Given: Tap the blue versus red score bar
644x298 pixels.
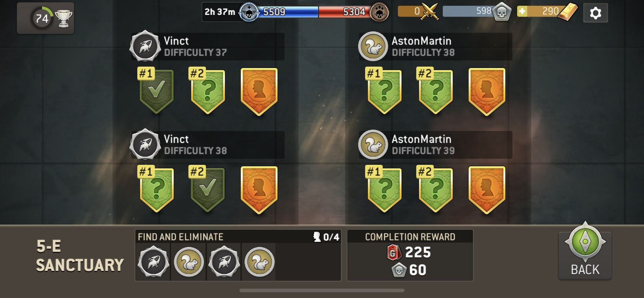Looking at the screenshot, I should pyautogui.click(x=295, y=12).
